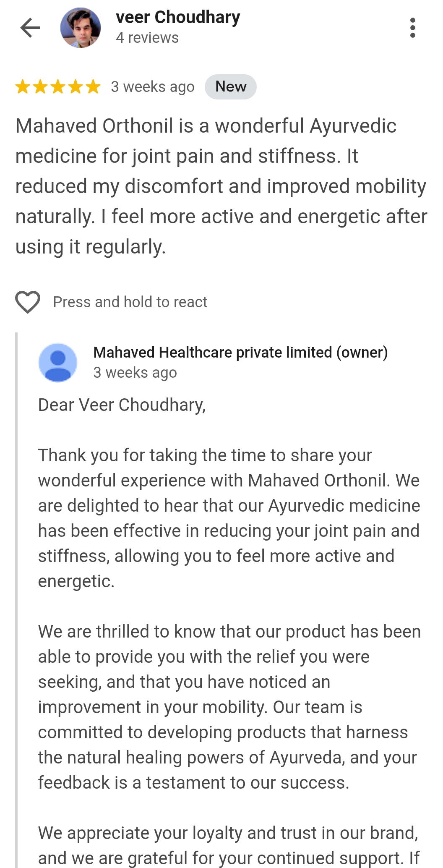Open veer Choudhary's profile photo
Screen dimensions: 443x868
coord(81,28)
